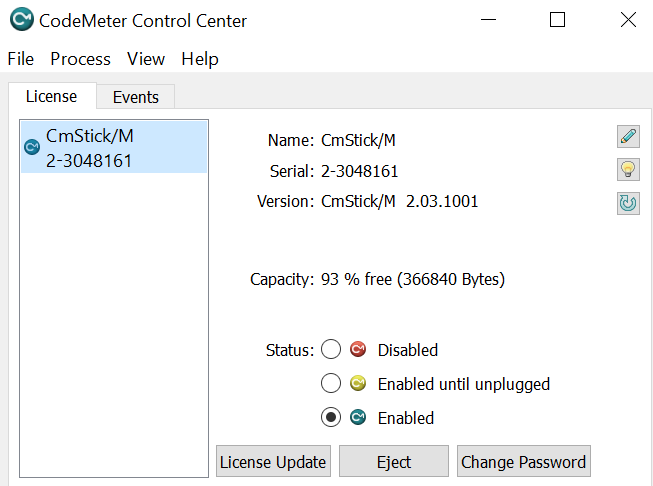Click the light bulb flash icon

click(x=628, y=169)
